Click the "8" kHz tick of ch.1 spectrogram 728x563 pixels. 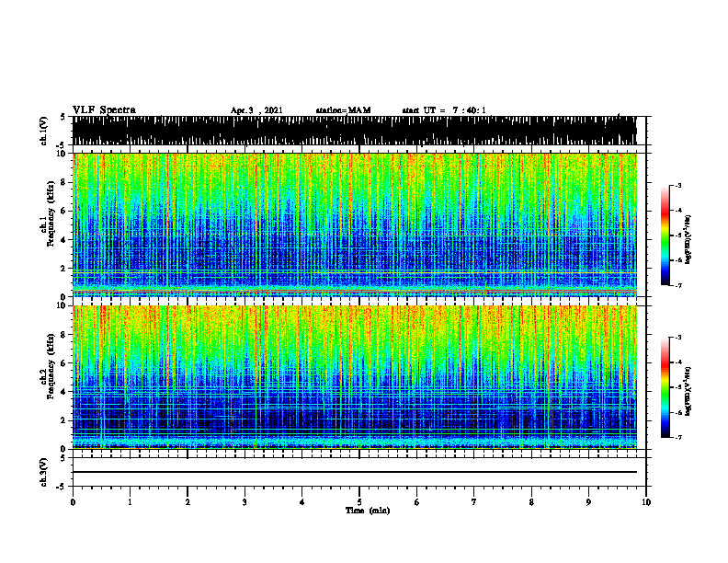tap(64, 182)
